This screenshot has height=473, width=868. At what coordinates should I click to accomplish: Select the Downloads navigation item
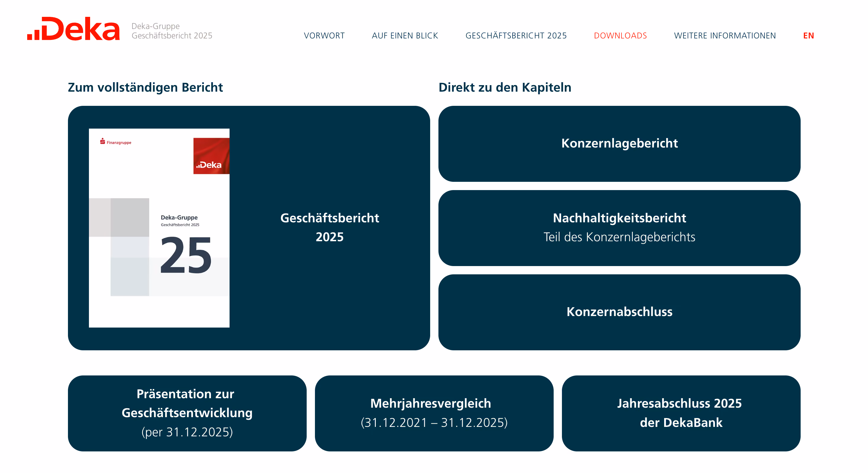coord(620,36)
